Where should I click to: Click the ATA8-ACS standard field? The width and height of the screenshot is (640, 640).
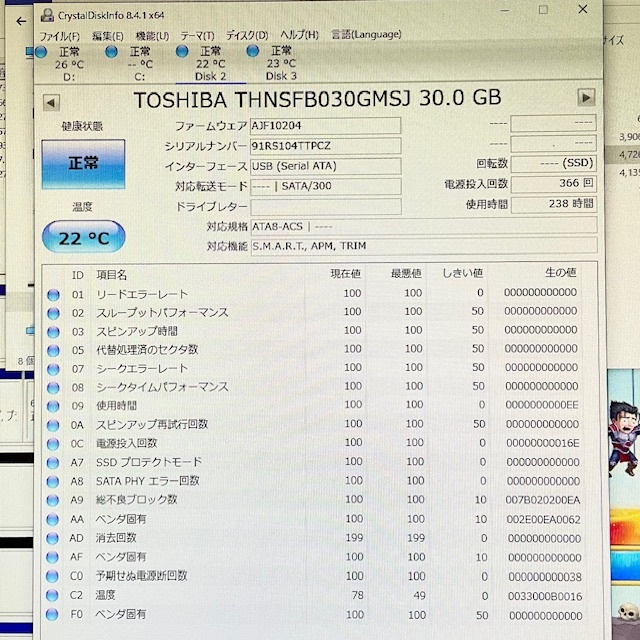tap(424, 226)
